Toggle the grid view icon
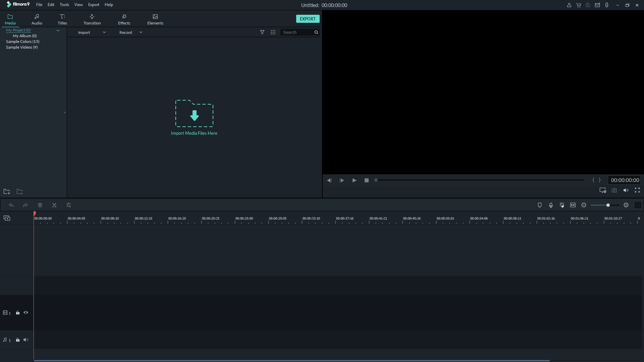The width and height of the screenshot is (644, 362). pos(273,32)
